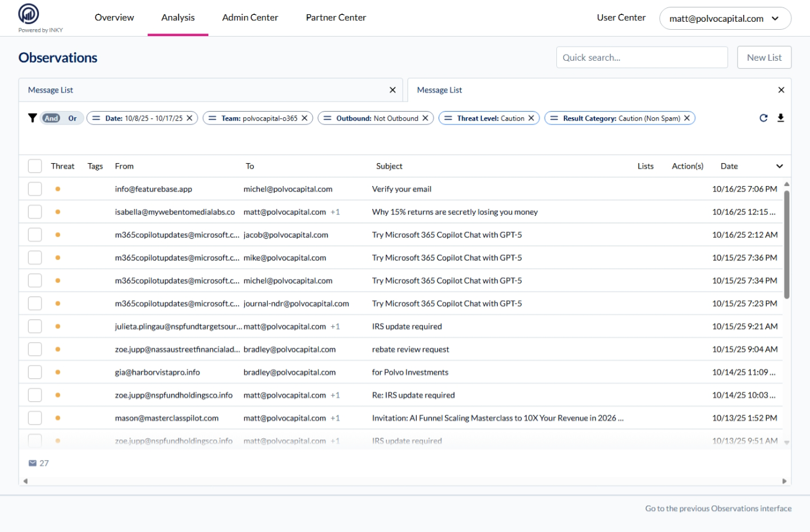
Task: Expand the column options chevron beside Date
Action: [780, 166]
